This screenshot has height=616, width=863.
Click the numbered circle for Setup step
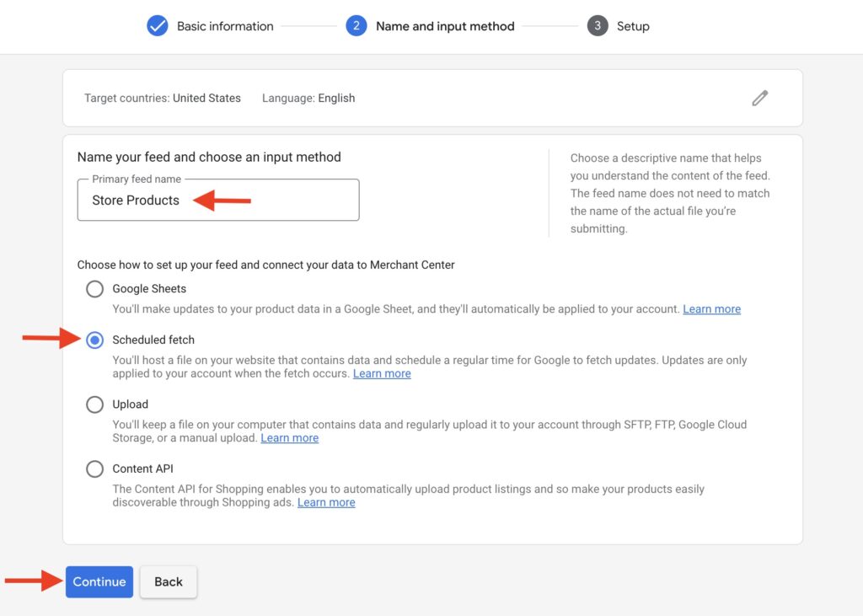click(x=597, y=25)
